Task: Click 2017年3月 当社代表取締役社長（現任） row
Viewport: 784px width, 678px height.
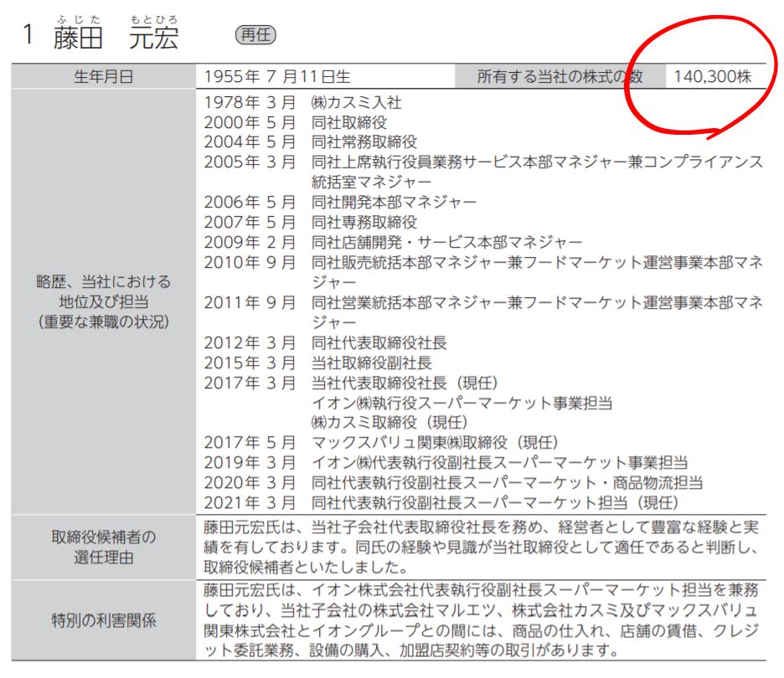Action: tap(350, 383)
